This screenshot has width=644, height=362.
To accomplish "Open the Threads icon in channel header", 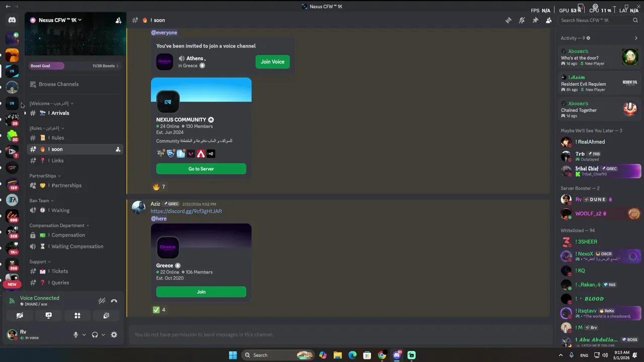I will [508, 20].
